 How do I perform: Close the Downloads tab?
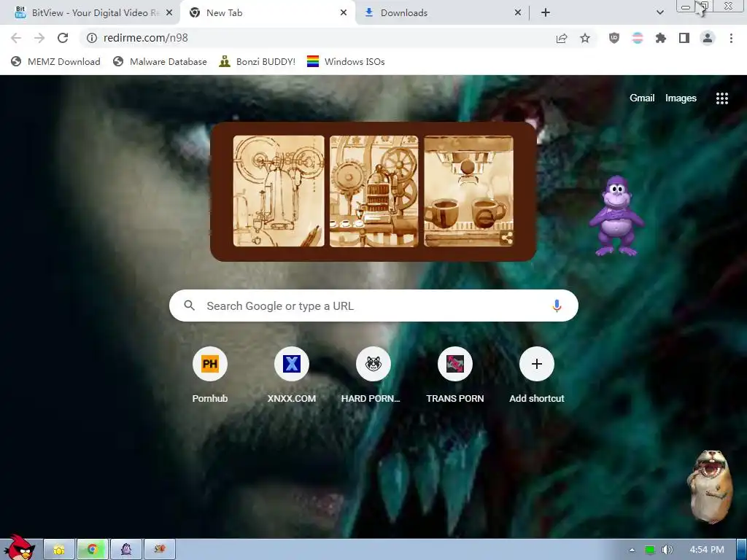tap(518, 13)
